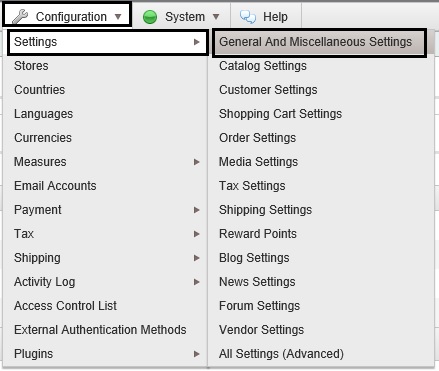Open Currencies menu entry
Image resolution: width=439 pixels, height=371 pixels.
[105, 138]
